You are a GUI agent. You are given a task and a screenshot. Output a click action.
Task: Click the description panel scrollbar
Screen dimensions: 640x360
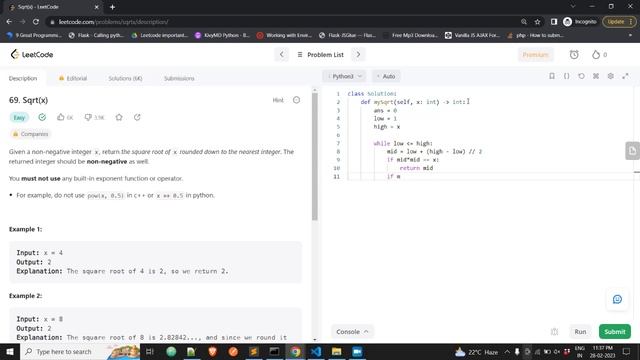tap(315, 157)
